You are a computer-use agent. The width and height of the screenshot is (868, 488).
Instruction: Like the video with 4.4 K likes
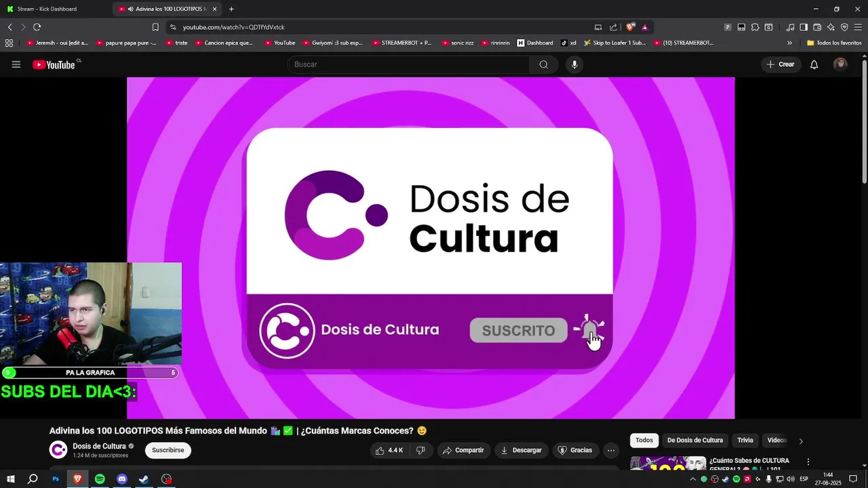tap(389, 450)
